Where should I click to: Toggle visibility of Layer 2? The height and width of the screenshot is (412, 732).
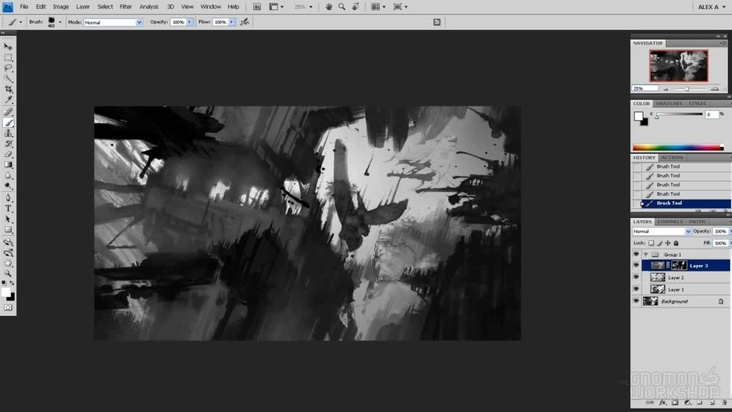point(636,277)
